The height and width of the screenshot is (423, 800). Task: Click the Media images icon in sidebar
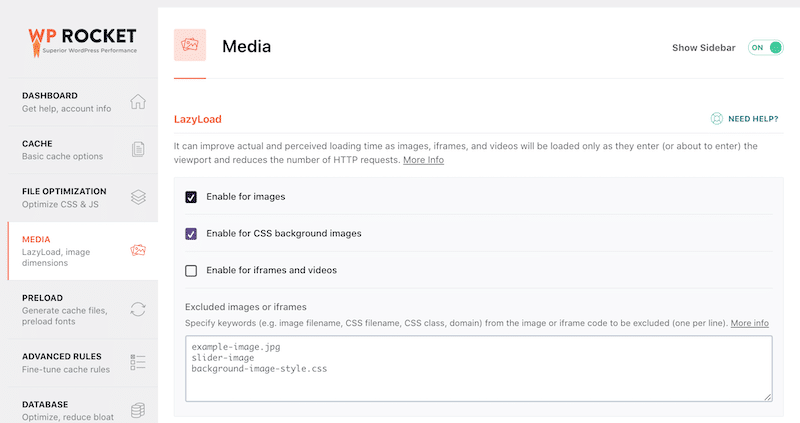[138, 250]
